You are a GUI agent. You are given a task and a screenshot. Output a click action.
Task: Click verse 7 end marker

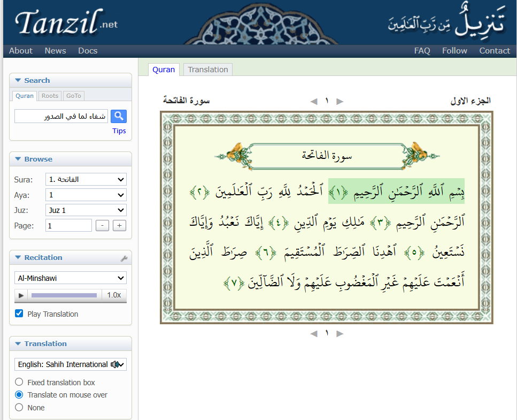click(234, 282)
